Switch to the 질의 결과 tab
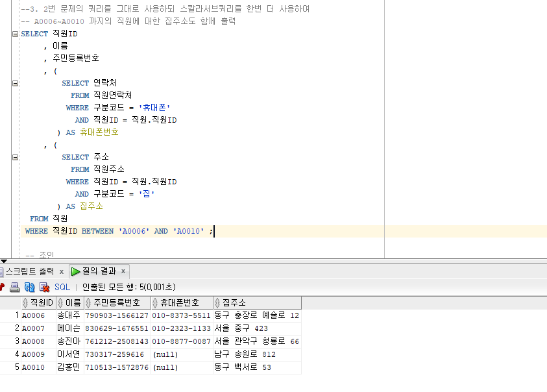 (x=97, y=272)
